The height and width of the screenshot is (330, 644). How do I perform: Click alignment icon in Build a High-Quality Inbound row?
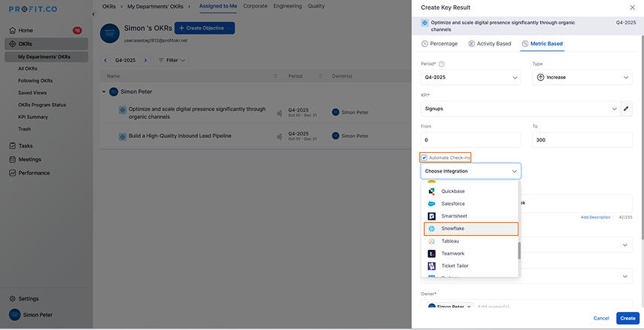(280, 136)
